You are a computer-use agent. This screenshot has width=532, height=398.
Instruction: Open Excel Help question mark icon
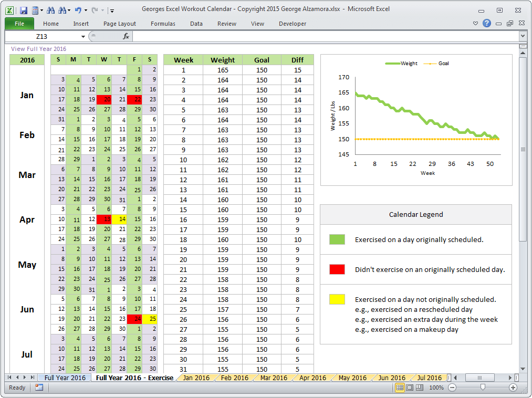pyautogui.click(x=486, y=23)
